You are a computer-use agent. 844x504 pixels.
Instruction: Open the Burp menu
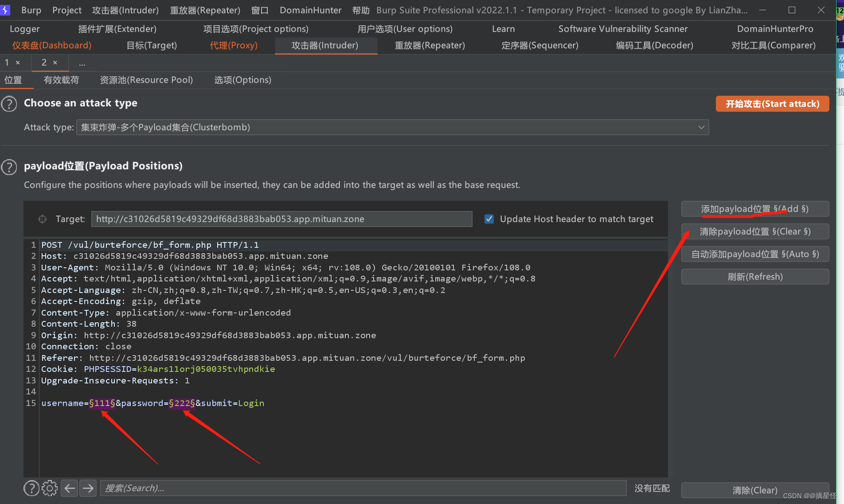point(31,10)
